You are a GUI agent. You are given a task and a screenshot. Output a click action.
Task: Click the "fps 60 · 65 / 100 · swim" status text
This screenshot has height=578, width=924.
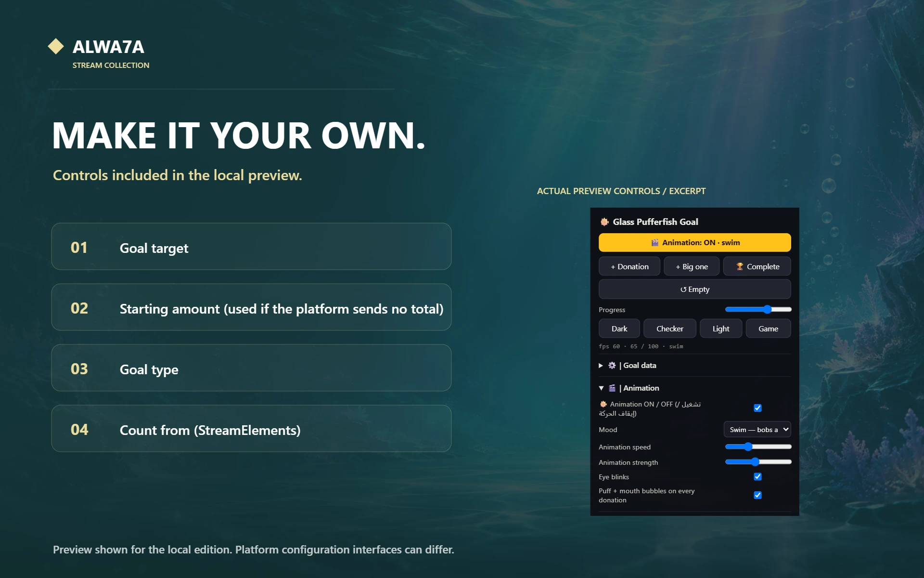[x=641, y=346]
